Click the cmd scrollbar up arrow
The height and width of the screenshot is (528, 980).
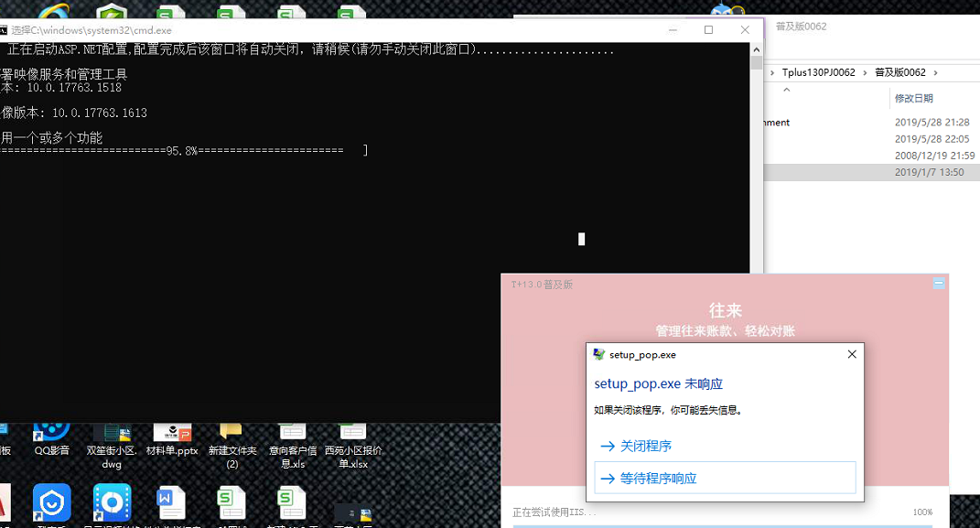[x=756, y=49]
